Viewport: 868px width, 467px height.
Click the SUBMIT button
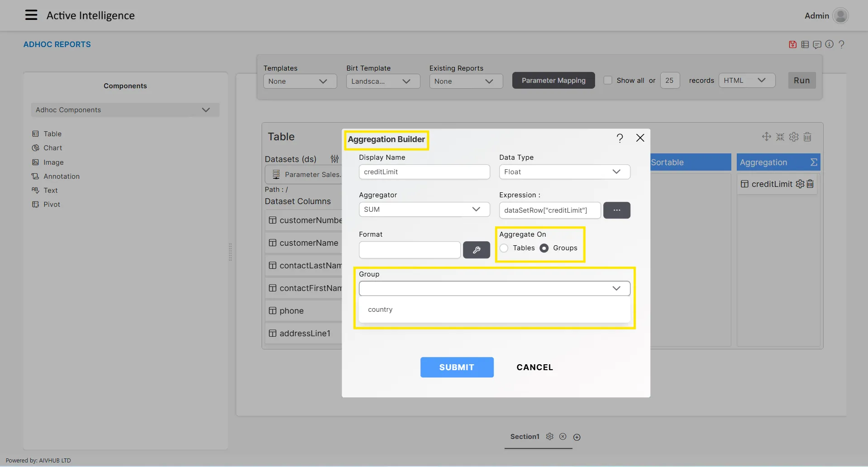point(457,367)
